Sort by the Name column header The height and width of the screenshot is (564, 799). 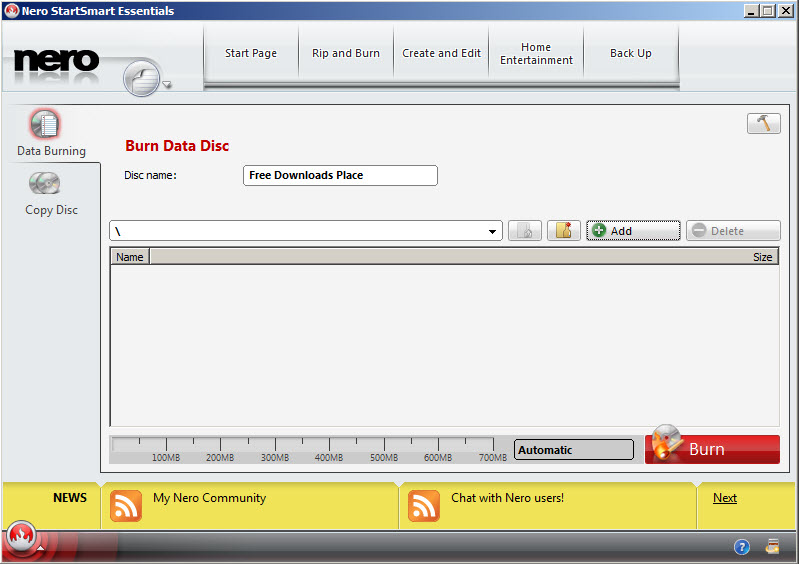[130, 257]
